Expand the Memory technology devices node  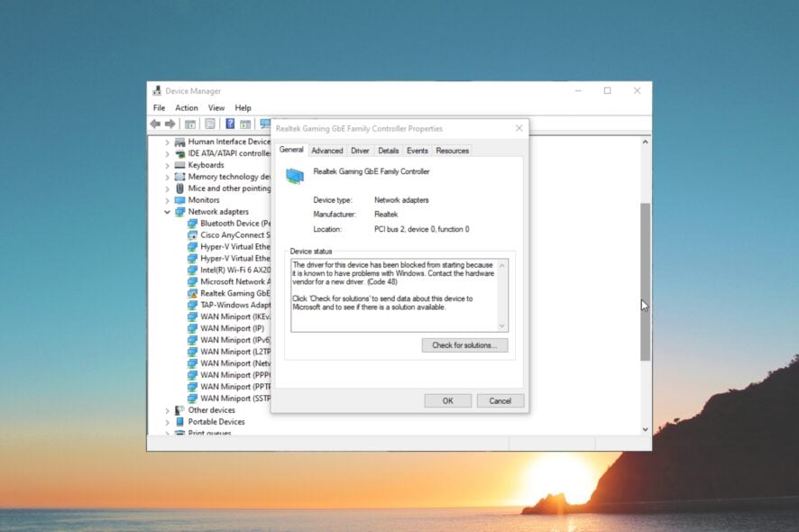(167, 178)
